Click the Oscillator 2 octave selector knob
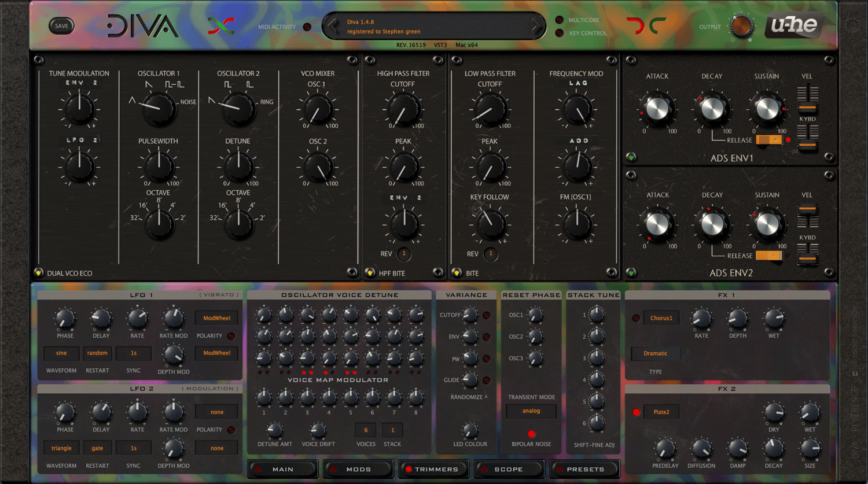Screen dimensions: 868x484 coord(238,224)
